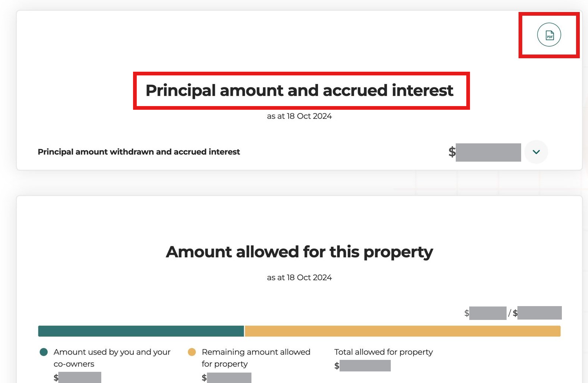Image resolution: width=588 pixels, height=383 pixels.
Task: Click the green legend dot for amount used
Action: pyautogui.click(x=44, y=352)
